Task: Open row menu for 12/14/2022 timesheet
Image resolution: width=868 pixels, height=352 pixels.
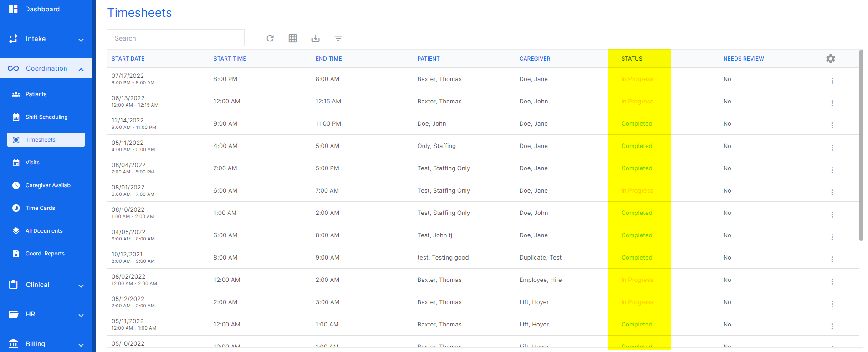Action: [832, 125]
